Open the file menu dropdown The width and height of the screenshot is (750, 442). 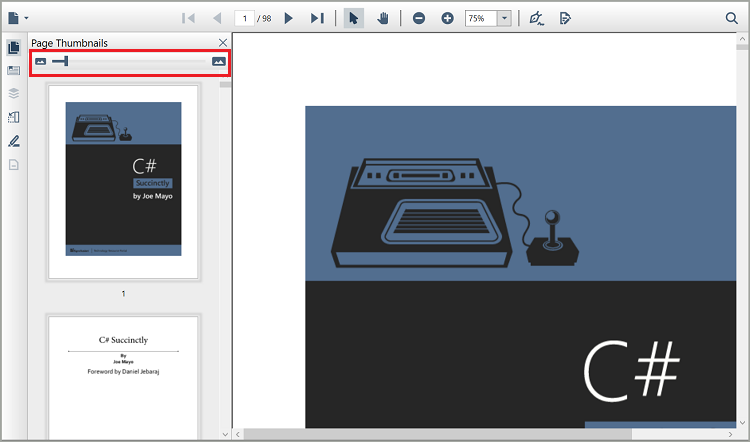(17, 18)
